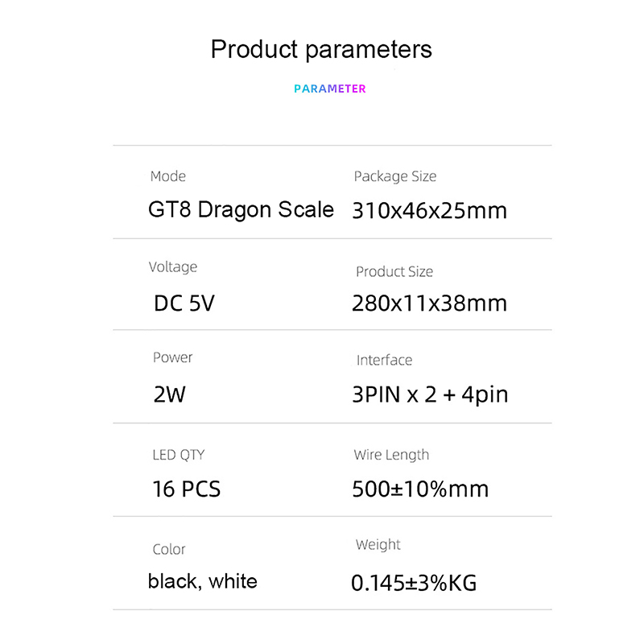Viewport: 644px width, 644px height.
Task: Click the "DC 5V" voltage value
Action: pos(184,303)
